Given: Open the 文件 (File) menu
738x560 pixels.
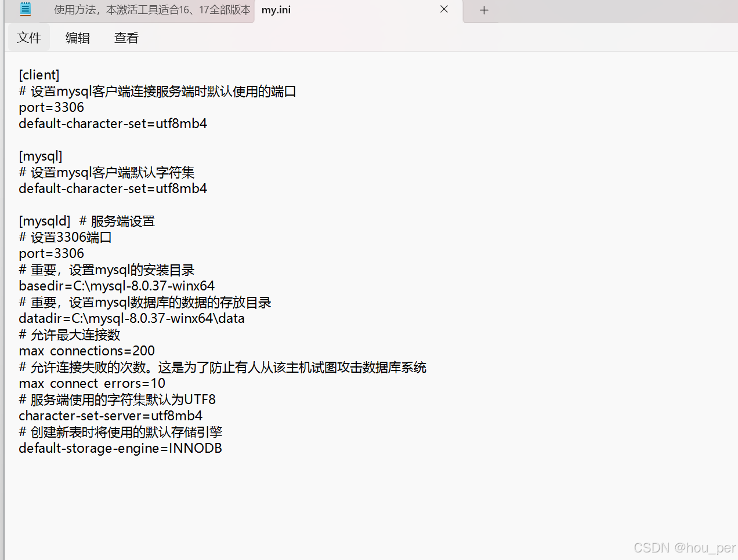Looking at the screenshot, I should 29,37.
